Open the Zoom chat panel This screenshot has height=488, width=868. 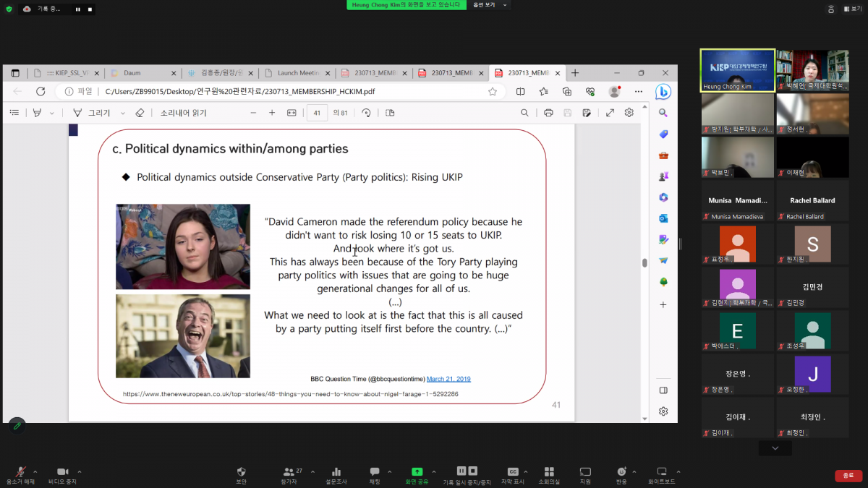[x=375, y=471]
